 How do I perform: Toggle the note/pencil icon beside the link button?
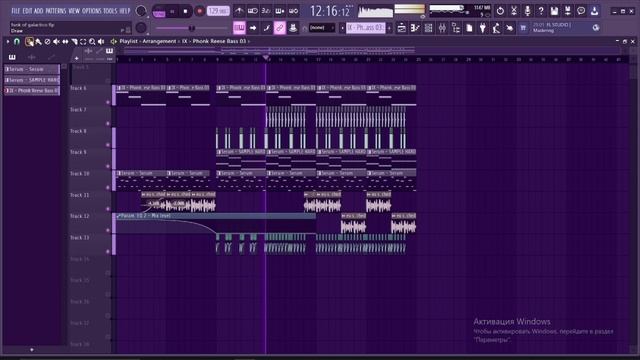pyautogui.click(x=267, y=28)
